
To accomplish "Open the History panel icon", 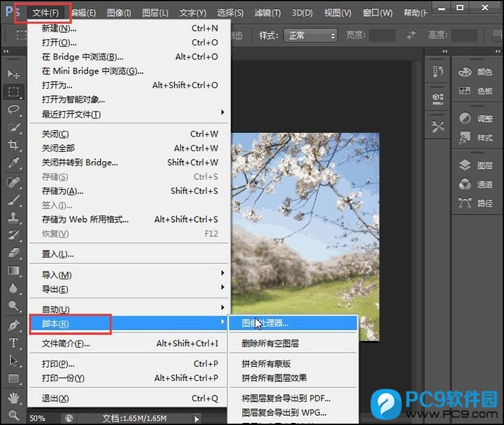I will coord(437,71).
